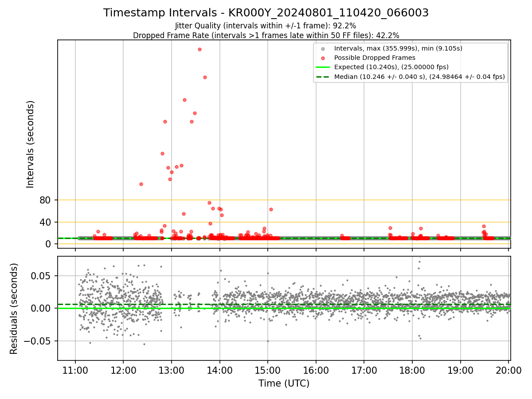Click the plot title 'Timestamp Intervals - KR000Y_20240801_110420_066003'

coord(266,13)
